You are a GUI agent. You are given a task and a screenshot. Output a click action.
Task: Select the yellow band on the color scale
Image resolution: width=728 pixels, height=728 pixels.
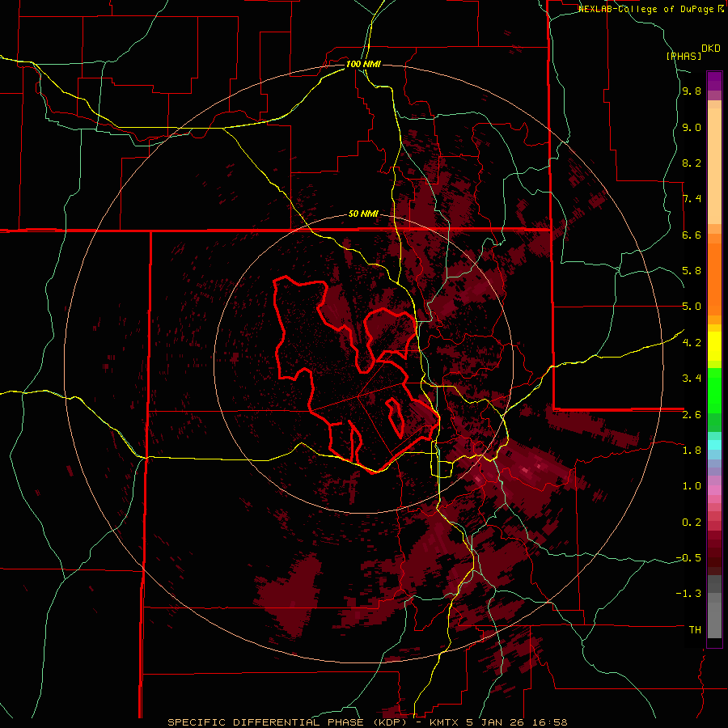pyautogui.click(x=714, y=346)
